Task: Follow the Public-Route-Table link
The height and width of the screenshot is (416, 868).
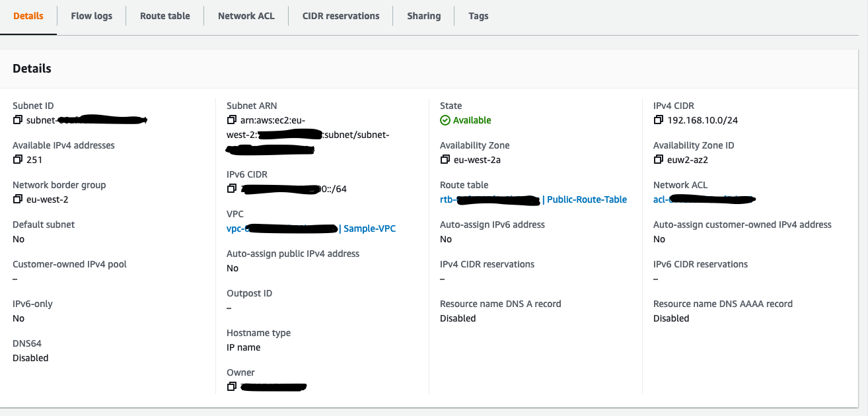Action: (587, 199)
